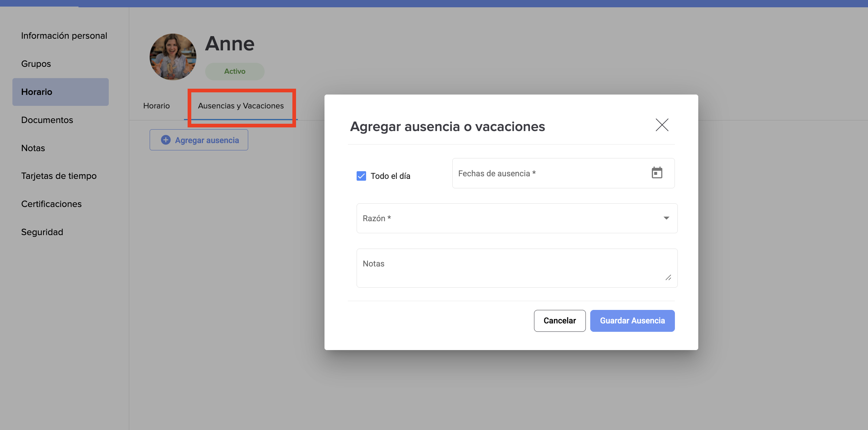
Task: Click the plus icon on Agregar ausencia
Action: tap(166, 140)
